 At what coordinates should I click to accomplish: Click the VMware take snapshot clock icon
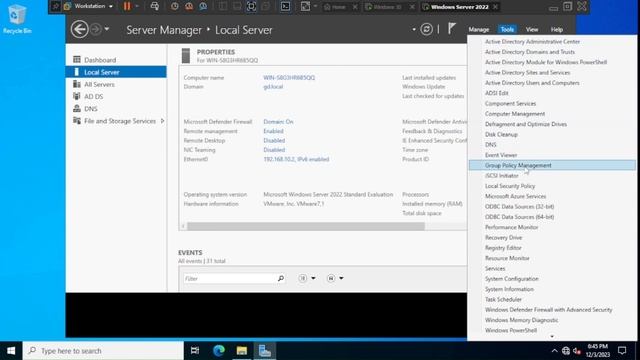175,6
